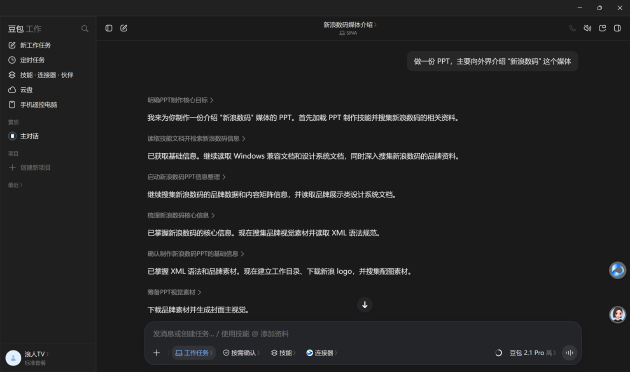This screenshot has width=630, height=372.
Task: Click the search icon in the sidebar
Action: tap(84, 29)
